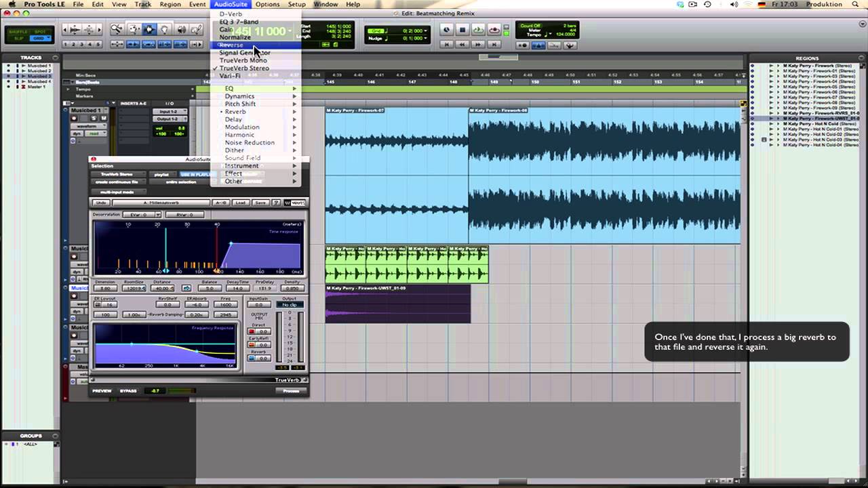This screenshot has height=488, width=868.
Task: Expand the EQ submenu
Action: click(x=256, y=89)
